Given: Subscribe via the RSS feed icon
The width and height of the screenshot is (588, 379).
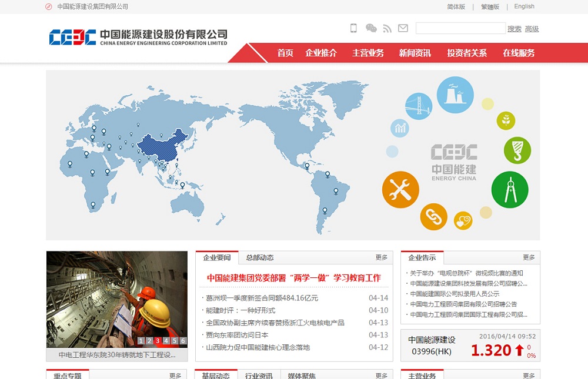Looking at the screenshot, I should (x=387, y=28).
